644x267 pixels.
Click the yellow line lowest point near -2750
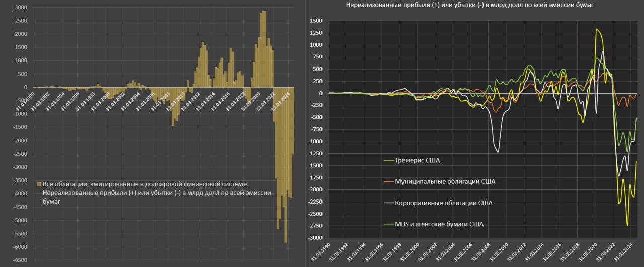pyautogui.click(x=627, y=224)
